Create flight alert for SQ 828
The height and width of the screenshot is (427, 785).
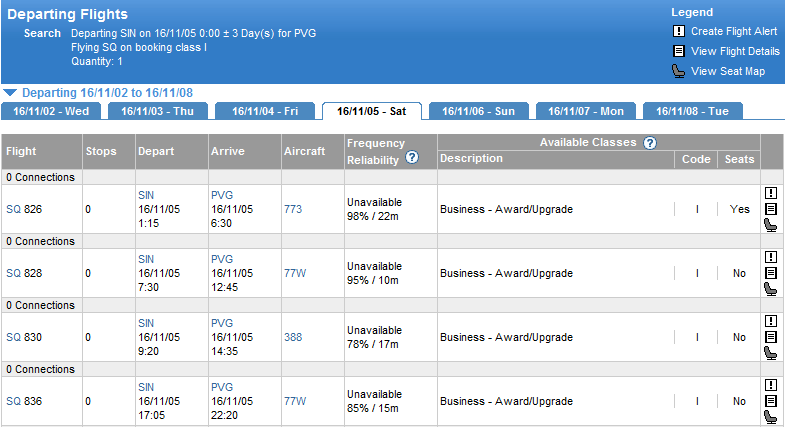click(770, 257)
